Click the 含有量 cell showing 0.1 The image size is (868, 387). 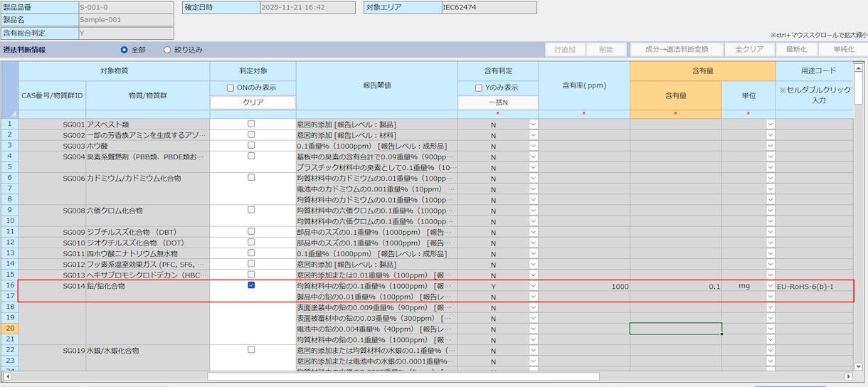pos(676,286)
